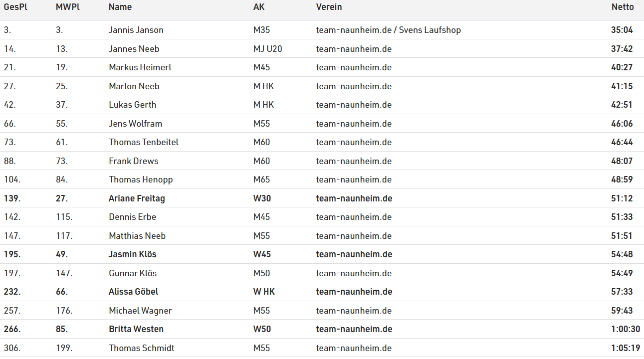Select the AK column header
Screen dimensions: 644x359
(x=259, y=7)
